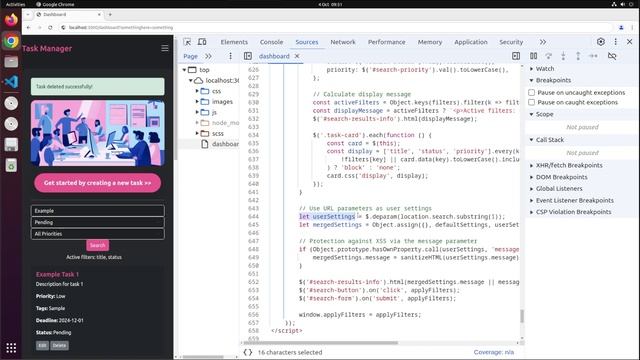The width and height of the screenshot is (640, 360).
Task: Show more navigator tabs chevron
Action: pos(208,56)
